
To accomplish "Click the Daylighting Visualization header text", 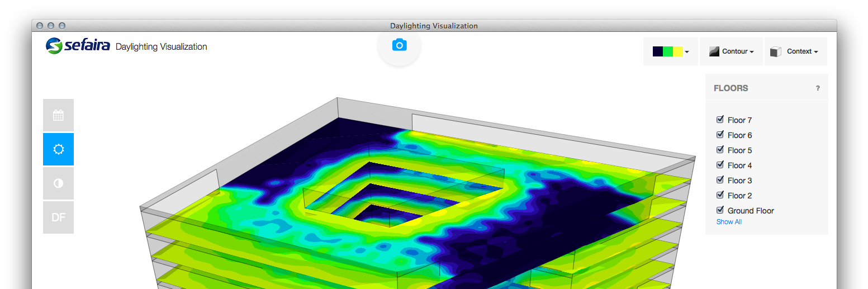I will pos(161,47).
